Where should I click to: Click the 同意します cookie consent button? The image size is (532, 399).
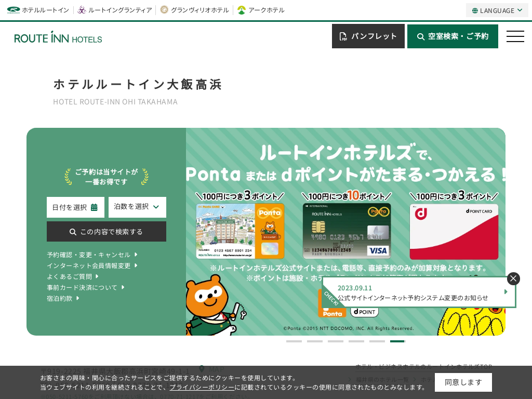tap(463, 382)
